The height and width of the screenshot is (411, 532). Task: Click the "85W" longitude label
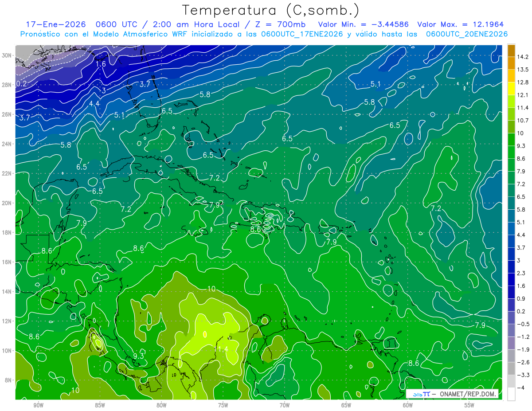[x=99, y=406]
